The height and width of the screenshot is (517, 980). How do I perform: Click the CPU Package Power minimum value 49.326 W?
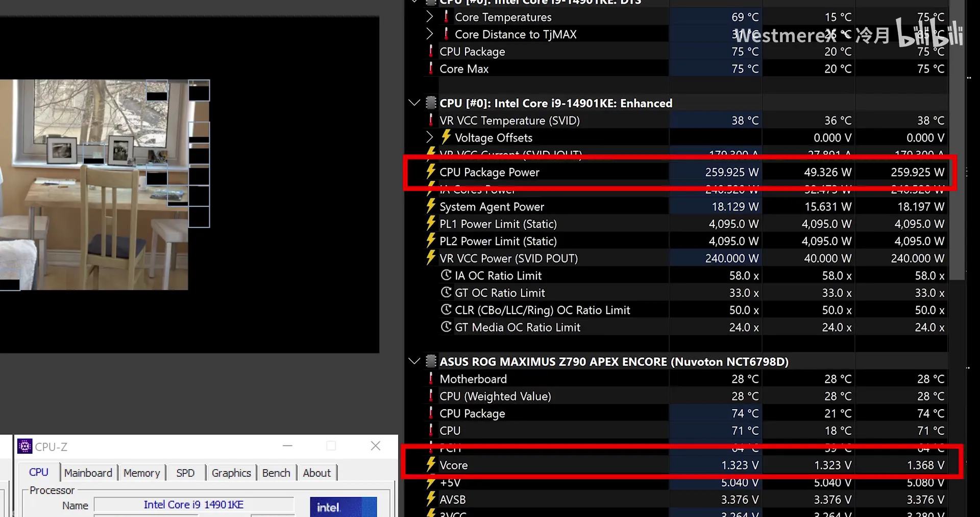827,172
